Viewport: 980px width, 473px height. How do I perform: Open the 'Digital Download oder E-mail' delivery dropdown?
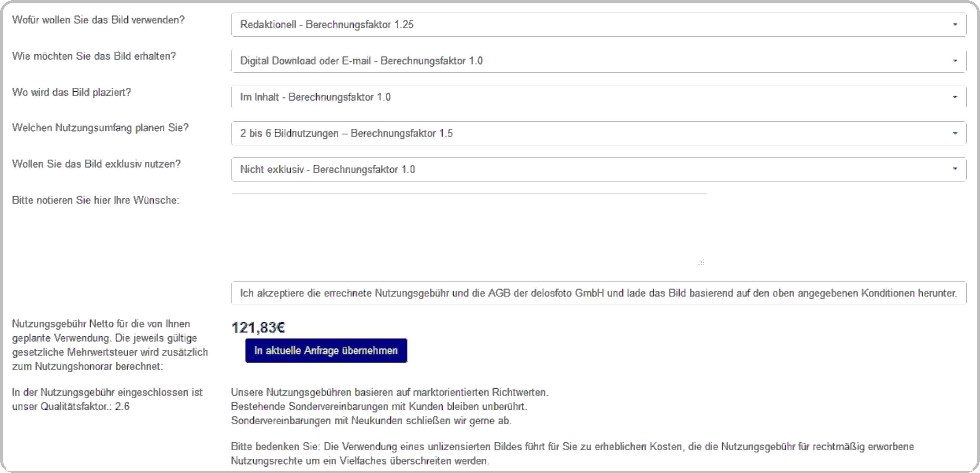click(x=598, y=61)
